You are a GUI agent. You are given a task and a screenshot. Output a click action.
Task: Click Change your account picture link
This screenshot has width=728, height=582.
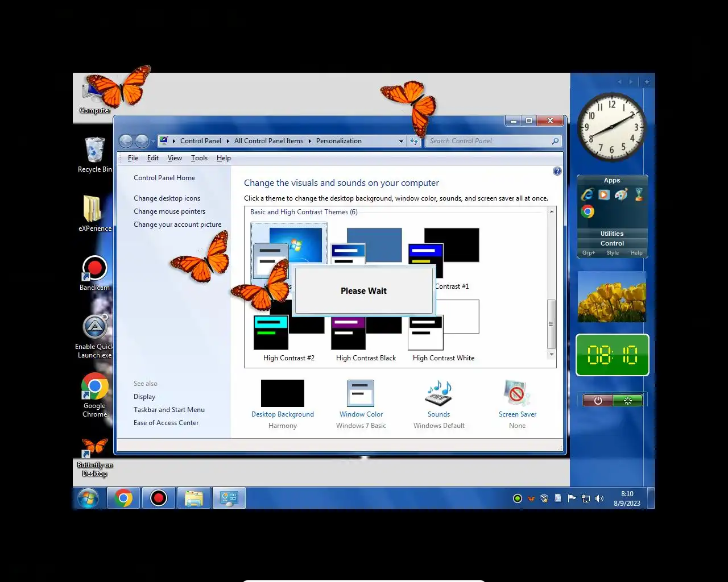point(177,225)
